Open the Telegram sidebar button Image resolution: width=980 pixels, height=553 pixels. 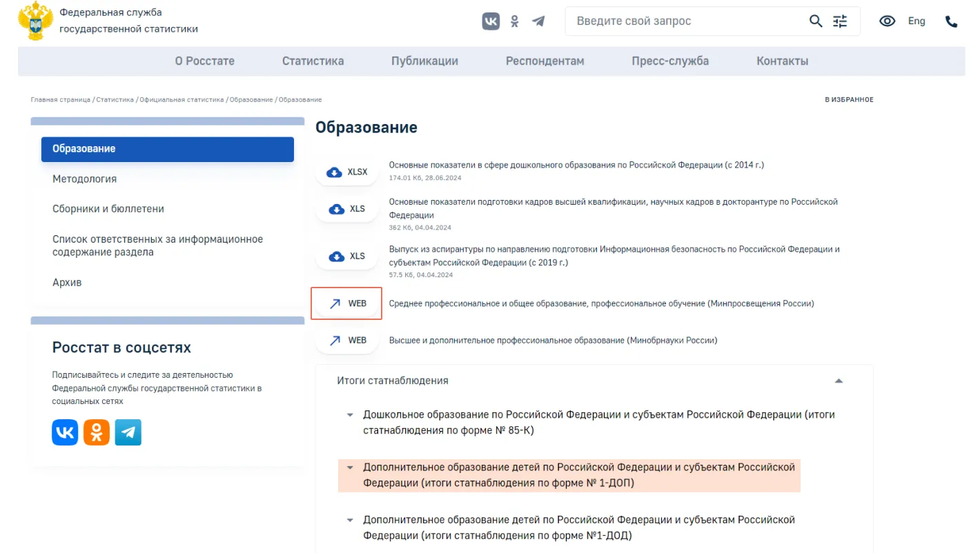tap(128, 432)
